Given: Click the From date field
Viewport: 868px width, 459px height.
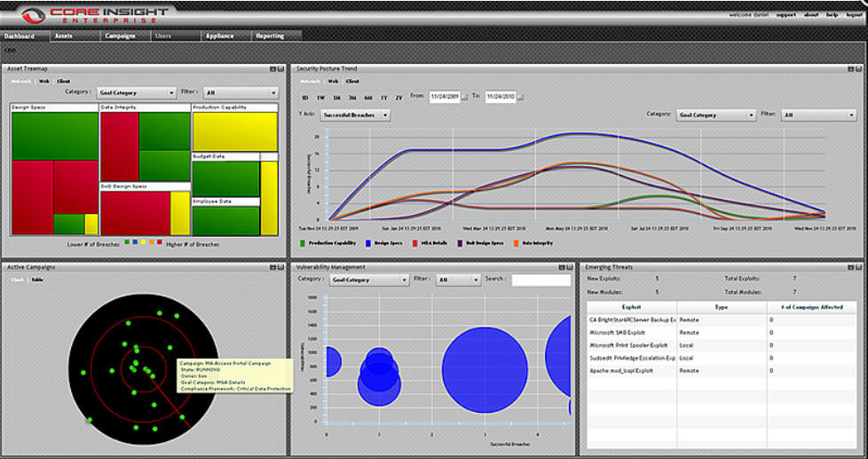Looking at the screenshot, I should [445, 97].
